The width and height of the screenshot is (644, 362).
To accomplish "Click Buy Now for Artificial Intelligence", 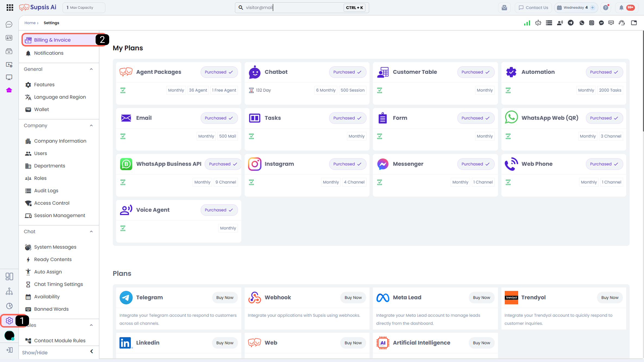I will (481, 343).
